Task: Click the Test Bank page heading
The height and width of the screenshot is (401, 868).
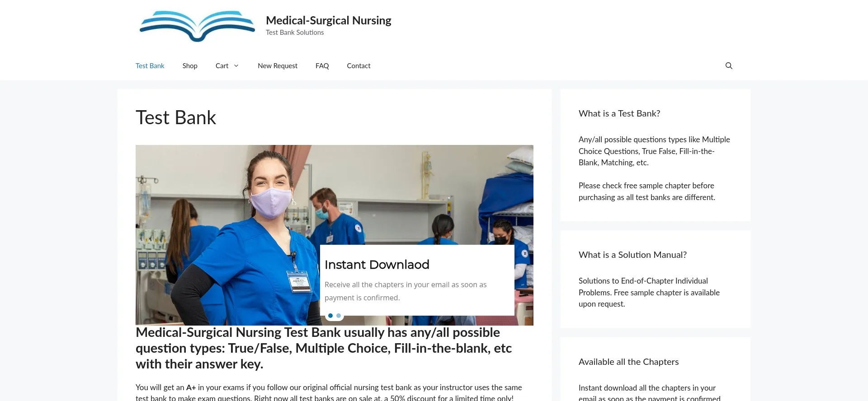Action: click(176, 118)
